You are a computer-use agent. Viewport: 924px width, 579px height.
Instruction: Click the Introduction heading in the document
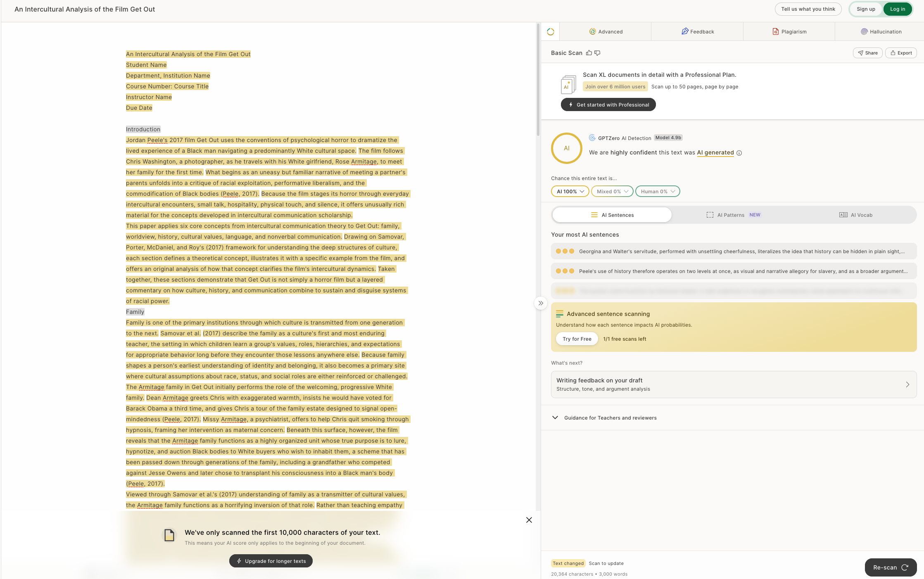pos(143,129)
